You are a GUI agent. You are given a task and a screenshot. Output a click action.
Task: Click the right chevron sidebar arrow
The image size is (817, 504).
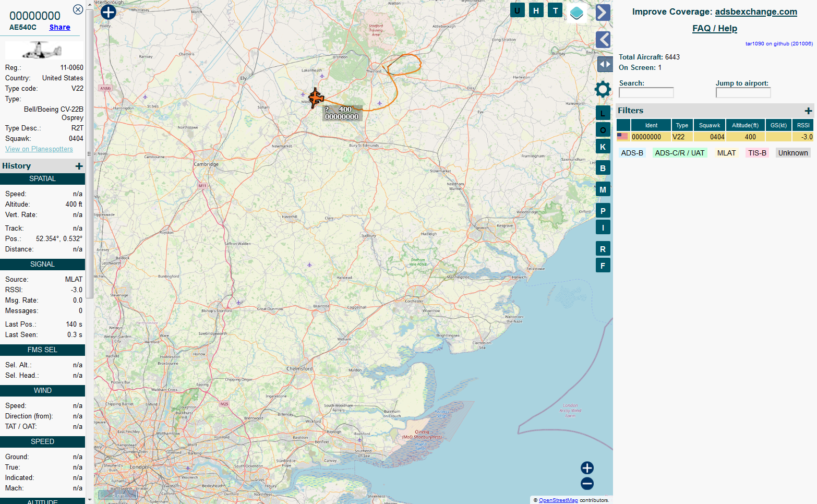point(603,13)
